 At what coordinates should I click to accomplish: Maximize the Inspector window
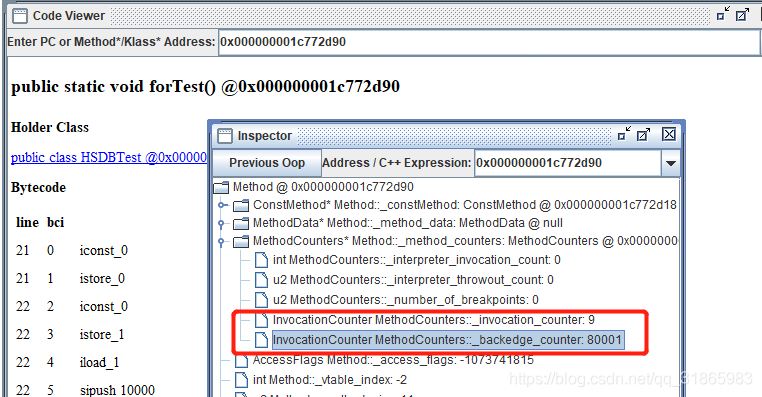[x=643, y=135]
